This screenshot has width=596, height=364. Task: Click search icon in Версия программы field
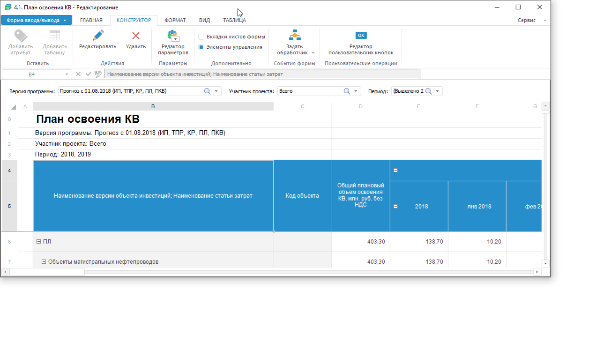tap(207, 91)
